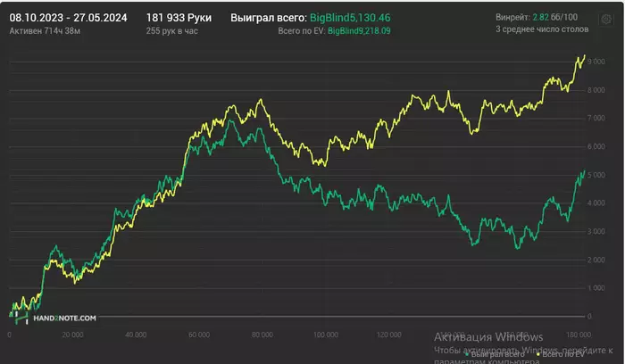Click the 7 000 y-axis label
This screenshot has height=364, width=625.
(x=596, y=119)
